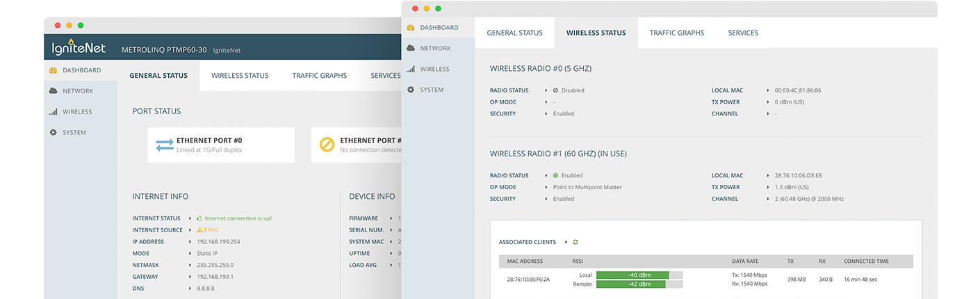Click the Ethernet Port #0 link arrows icon
Image resolution: width=980 pixels, height=299 pixels.
point(165,145)
